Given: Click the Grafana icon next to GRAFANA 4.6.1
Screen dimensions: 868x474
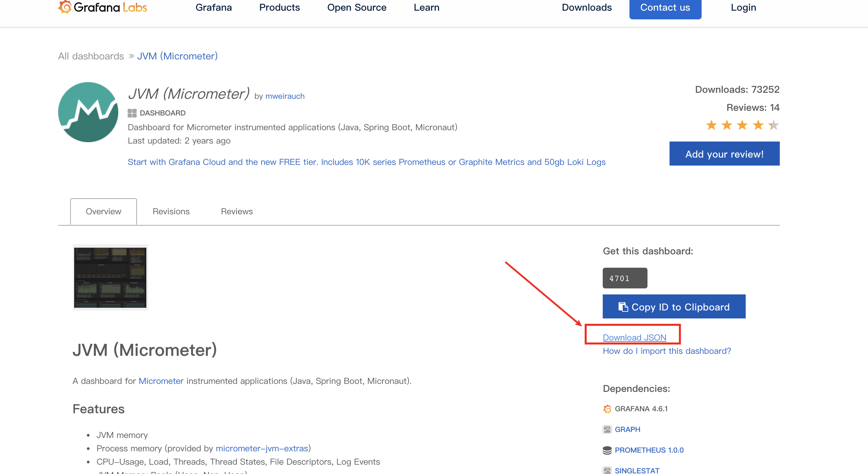Looking at the screenshot, I should 607,409.
